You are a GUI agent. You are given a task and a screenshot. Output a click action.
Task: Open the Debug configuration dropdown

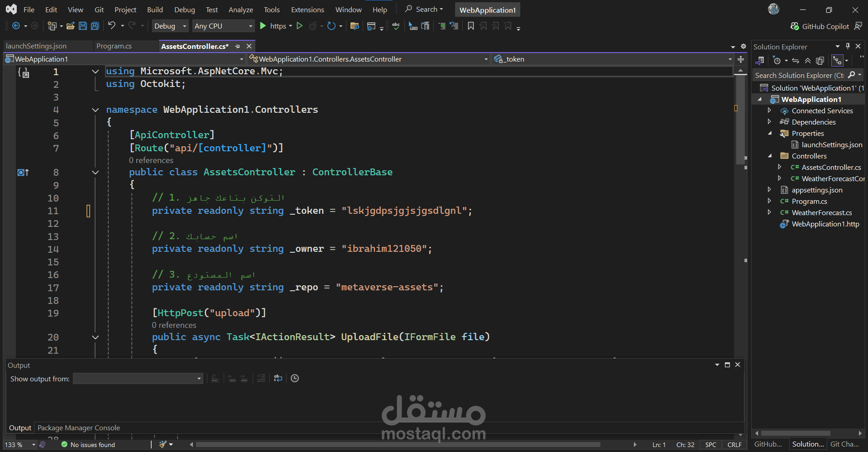[x=170, y=26]
